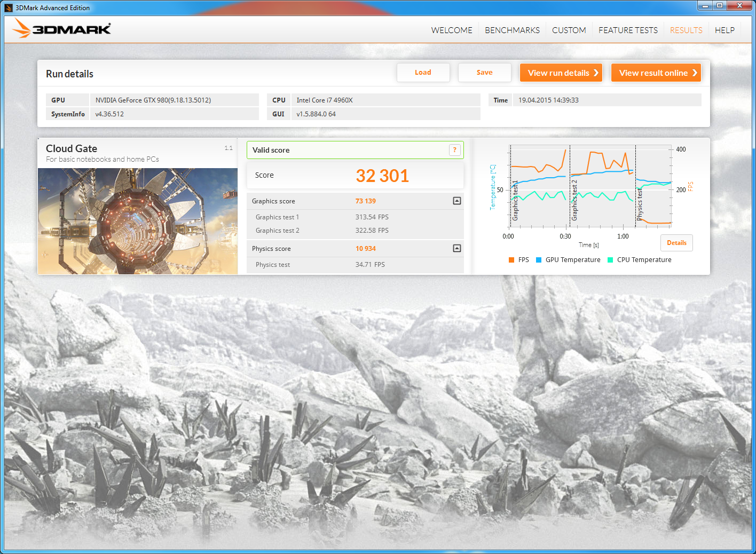The width and height of the screenshot is (756, 554).
Task: Select the Results tab
Action: tap(686, 30)
